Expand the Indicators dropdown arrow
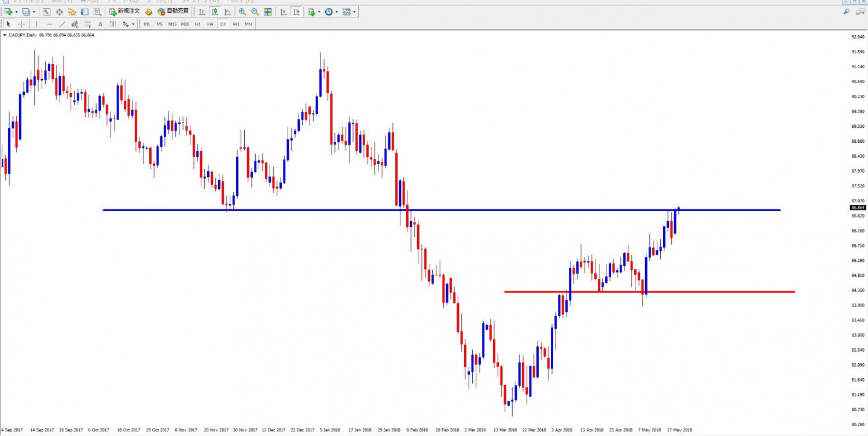 (x=319, y=12)
